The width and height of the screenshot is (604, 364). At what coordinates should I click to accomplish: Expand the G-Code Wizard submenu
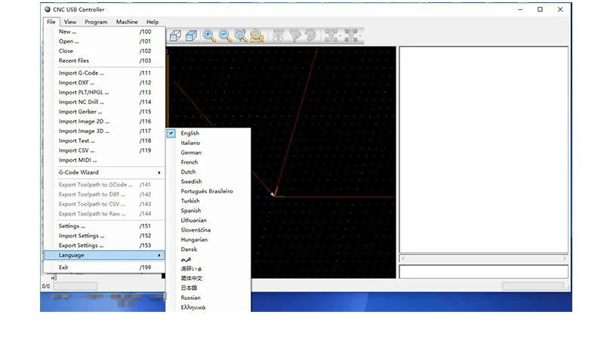(104, 172)
